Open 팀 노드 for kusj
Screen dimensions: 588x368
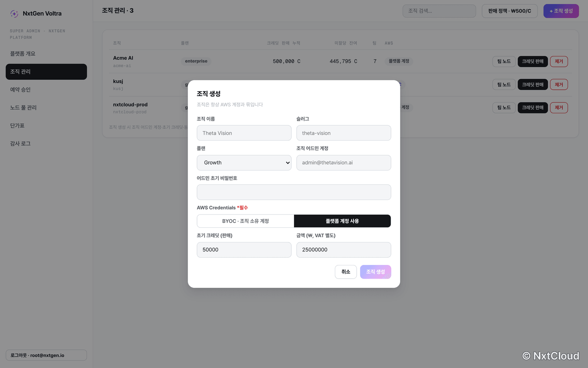[x=504, y=85]
